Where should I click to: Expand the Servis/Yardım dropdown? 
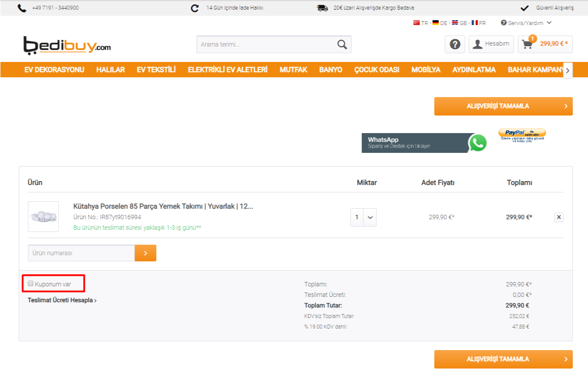[x=526, y=23]
